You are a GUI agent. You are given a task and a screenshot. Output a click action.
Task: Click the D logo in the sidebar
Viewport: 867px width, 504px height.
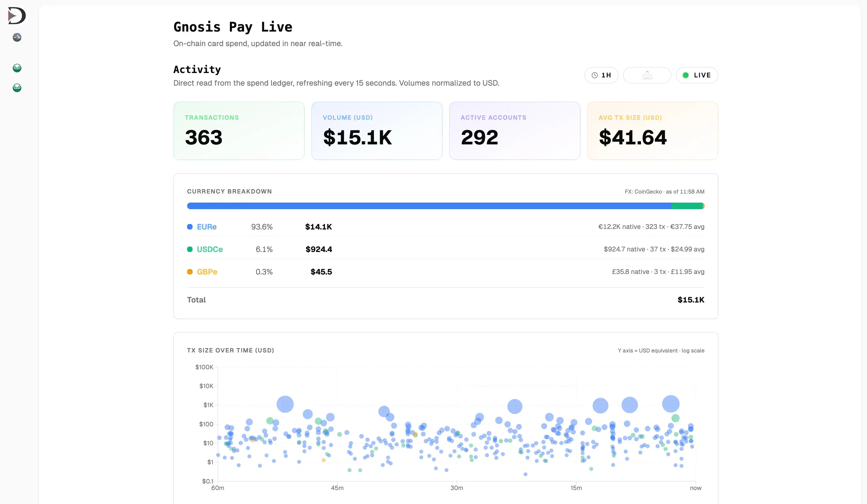coord(17,15)
